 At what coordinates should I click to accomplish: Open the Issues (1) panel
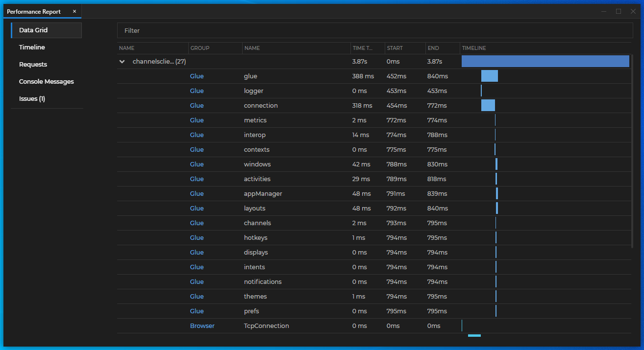[32, 98]
